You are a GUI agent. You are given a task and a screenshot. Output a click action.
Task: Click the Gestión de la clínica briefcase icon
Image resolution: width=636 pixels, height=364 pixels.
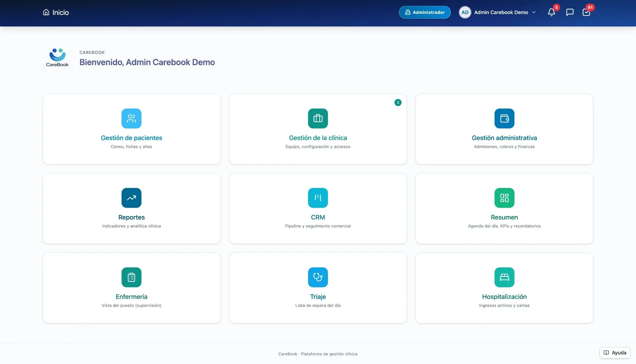[x=318, y=118]
